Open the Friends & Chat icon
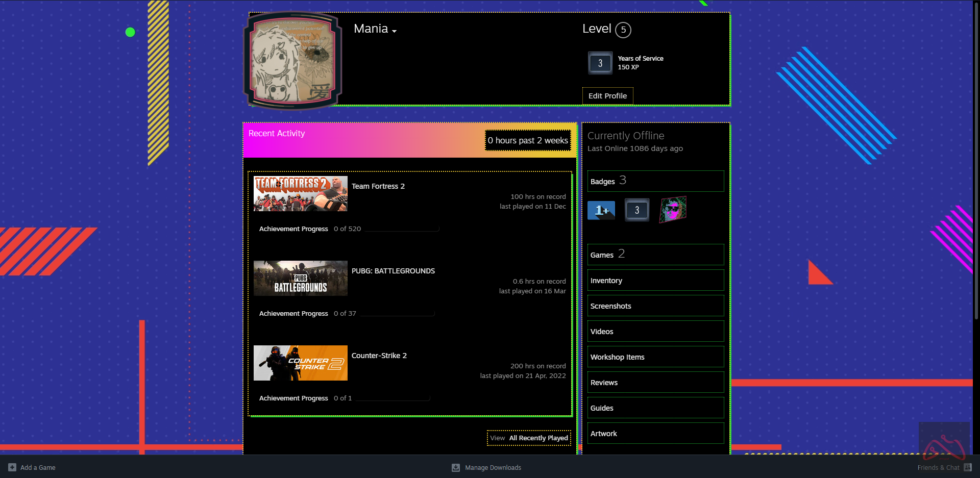Image resolution: width=980 pixels, height=478 pixels. 967,467
